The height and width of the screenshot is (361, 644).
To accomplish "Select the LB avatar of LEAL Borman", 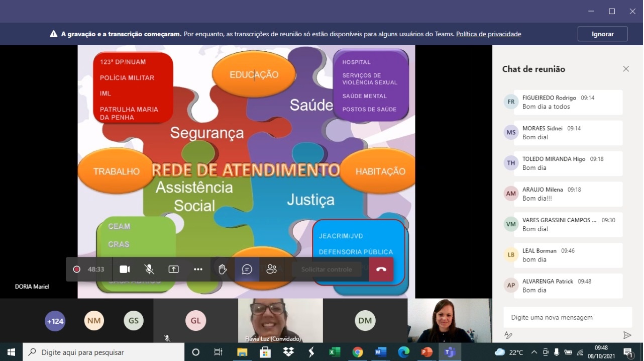I will (511, 254).
